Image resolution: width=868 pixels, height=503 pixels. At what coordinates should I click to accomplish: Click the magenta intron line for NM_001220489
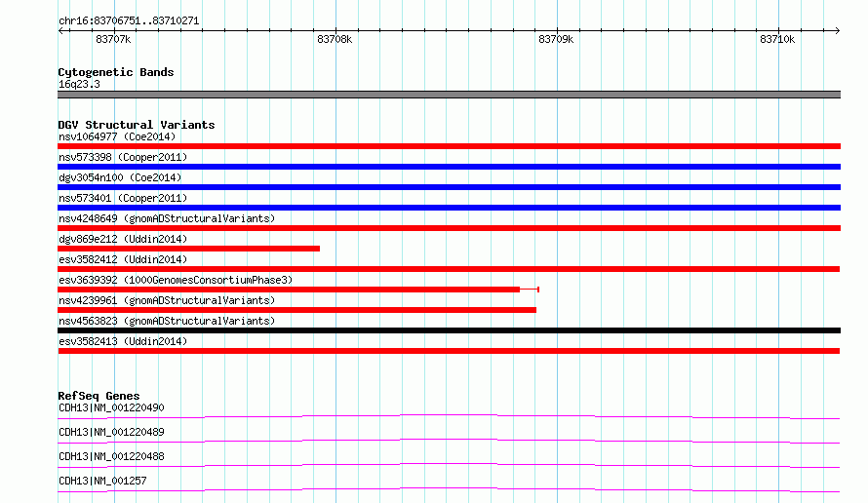(x=449, y=441)
